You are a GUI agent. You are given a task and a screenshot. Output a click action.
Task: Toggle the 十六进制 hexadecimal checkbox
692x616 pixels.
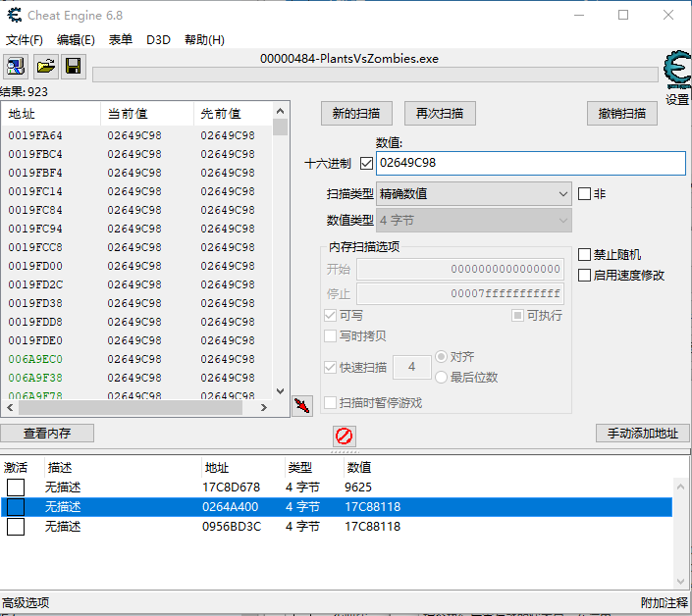[x=366, y=164]
